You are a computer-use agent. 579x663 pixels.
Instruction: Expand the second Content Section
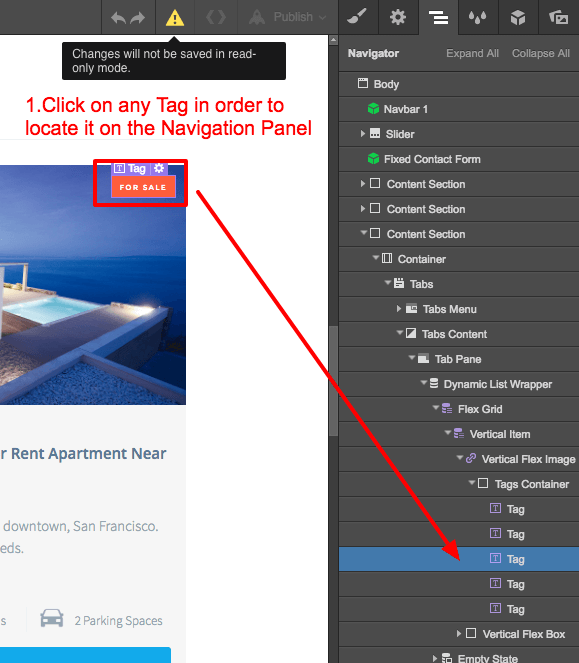coord(362,209)
